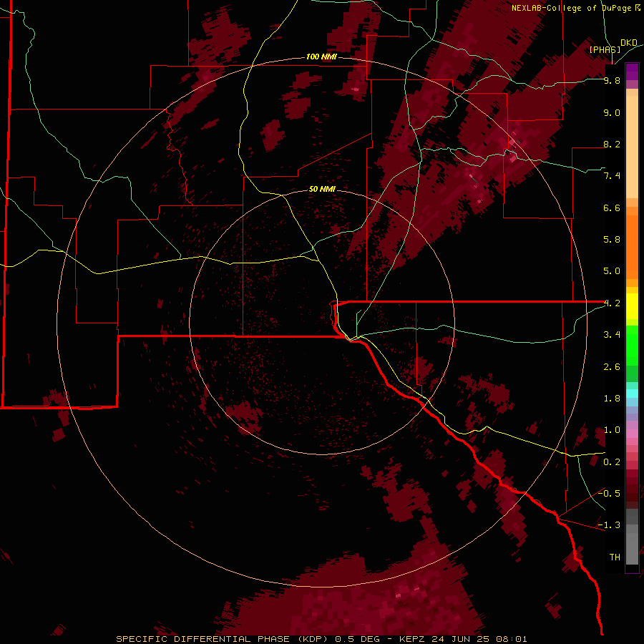Click the 9.8 value on the color scale
The height and width of the screenshot is (644, 644).
612,80
